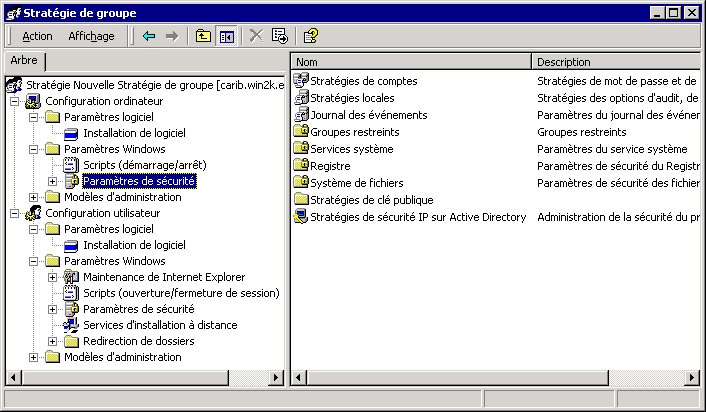
Task: Toggle the console tree show/hide icon
Action: tap(226, 36)
